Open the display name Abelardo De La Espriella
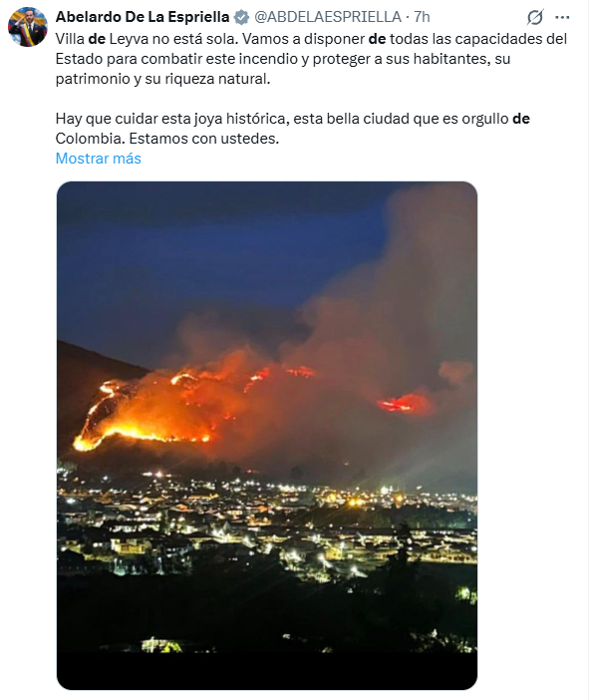The width and height of the screenshot is (591, 700). pyautogui.click(x=143, y=17)
